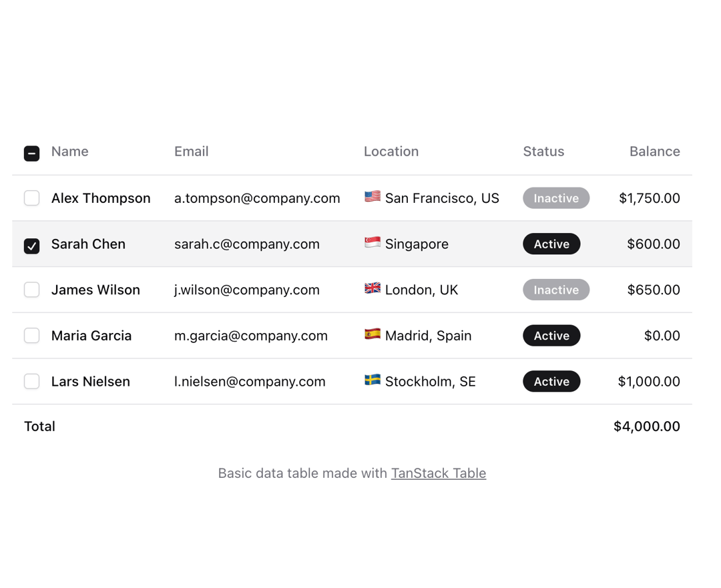Image resolution: width=721 pixels, height=588 pixels.
Task: Enable the Lars Nielsen checkbox
Action: coord(32,381)
